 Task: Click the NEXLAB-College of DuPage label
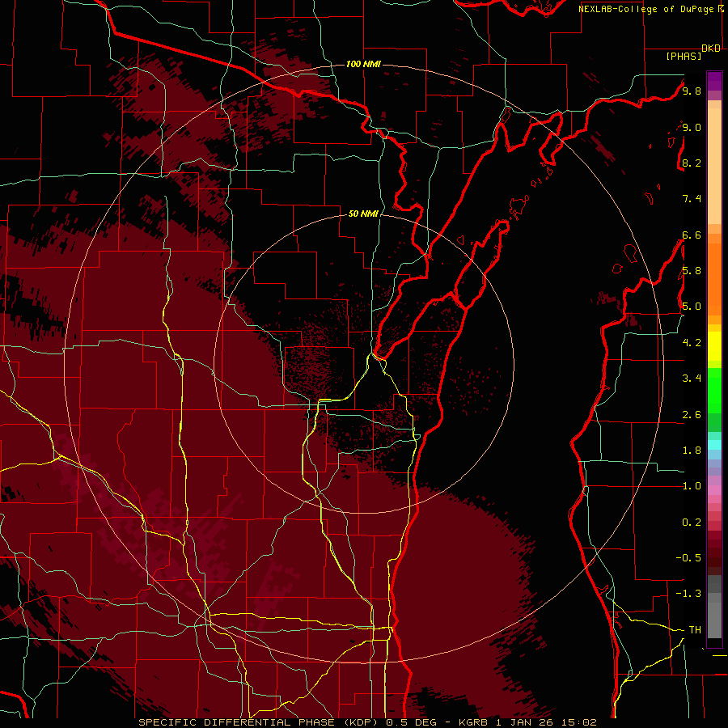(x=648, y=9)
